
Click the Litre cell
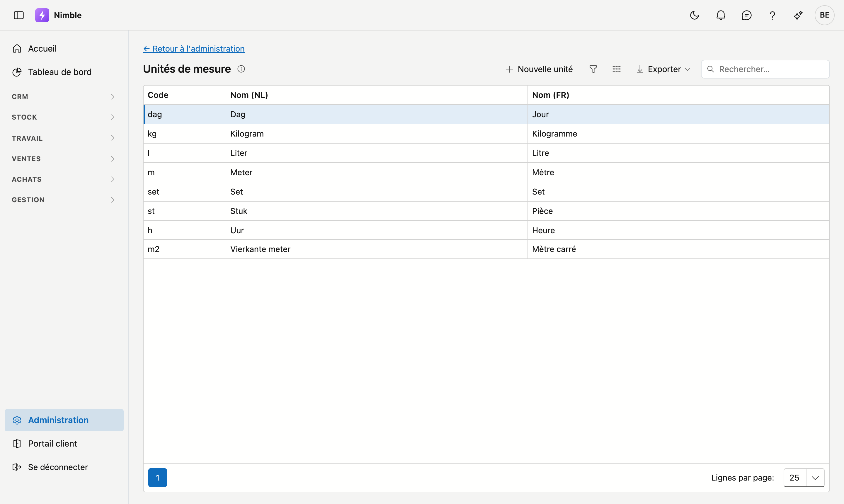point(678,153)
